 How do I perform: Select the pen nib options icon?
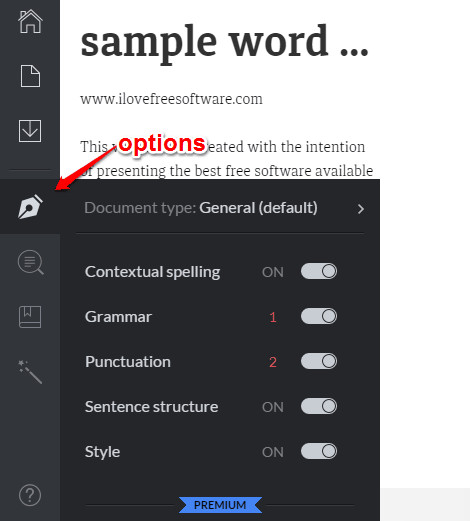point(30,207)
